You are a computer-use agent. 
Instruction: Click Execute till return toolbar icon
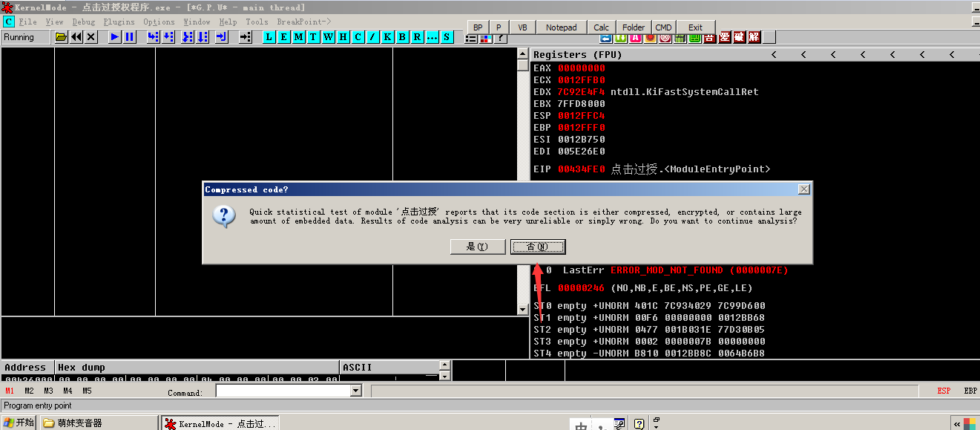tap(222, 37)
